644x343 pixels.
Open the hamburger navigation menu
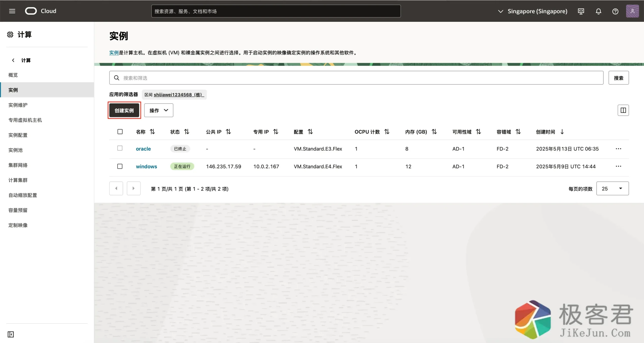(12, 11)
